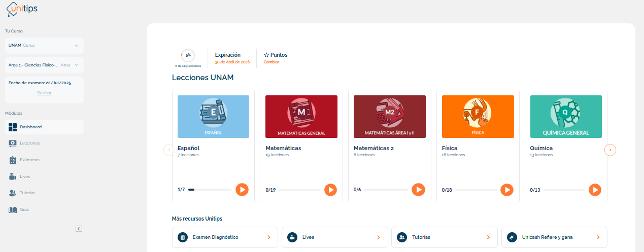Play the Español lessons
This screenshot has height=252, width=644.
click(x=242, y=190)
